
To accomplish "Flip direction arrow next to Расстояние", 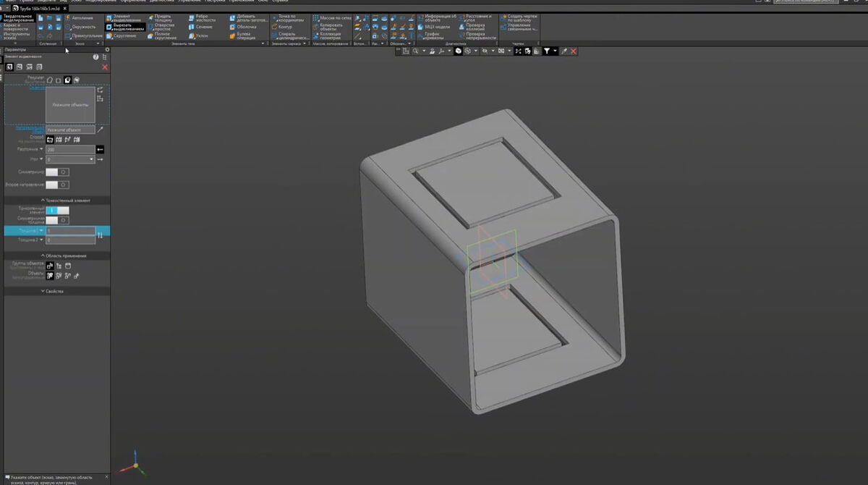I will pos(101,149).
